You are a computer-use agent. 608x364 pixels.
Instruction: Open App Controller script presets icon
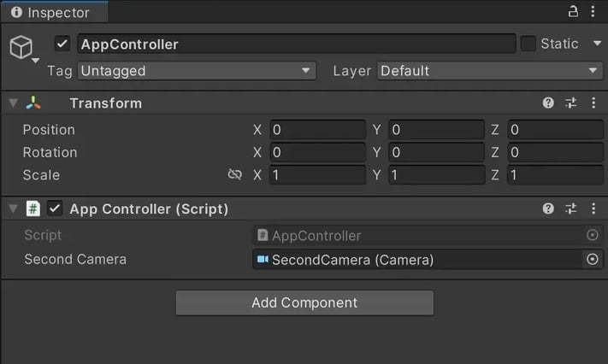571,208
